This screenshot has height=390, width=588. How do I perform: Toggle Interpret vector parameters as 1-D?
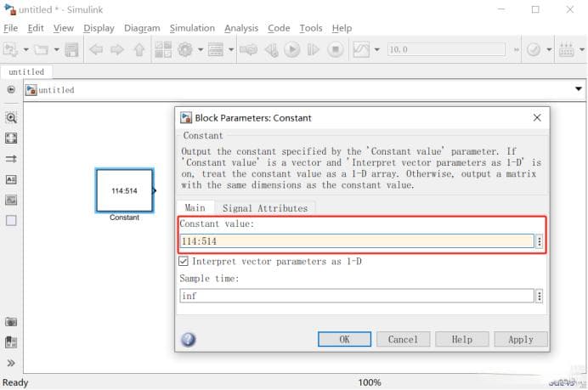click(183, 261)
